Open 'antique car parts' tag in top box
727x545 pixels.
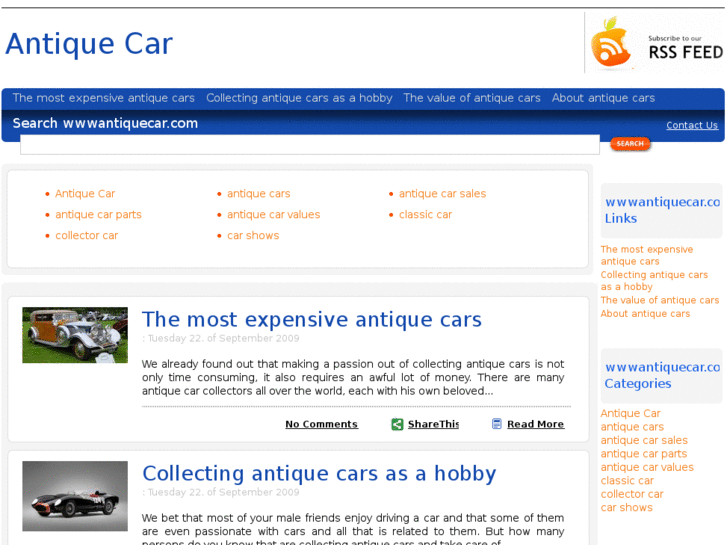98,214
